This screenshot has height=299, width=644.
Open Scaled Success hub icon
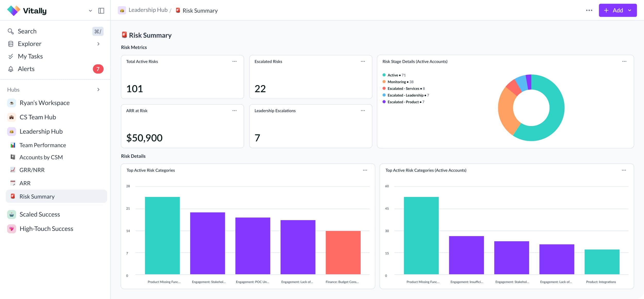[12, 214]
